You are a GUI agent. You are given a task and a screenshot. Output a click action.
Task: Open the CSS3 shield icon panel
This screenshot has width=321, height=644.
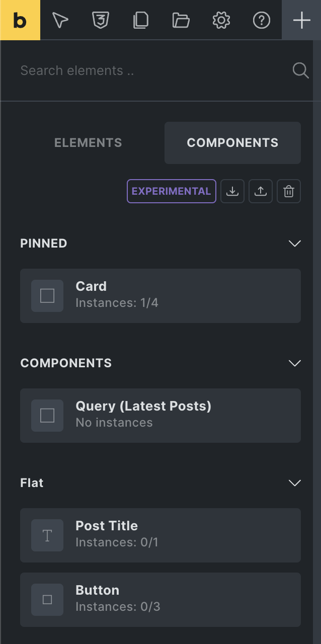pos(101,20)
